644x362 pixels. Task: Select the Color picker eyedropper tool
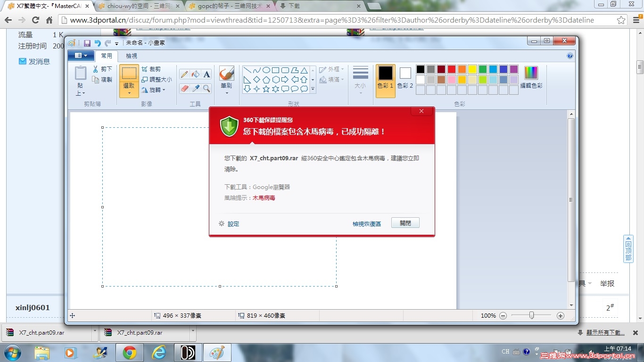point(196,88)
